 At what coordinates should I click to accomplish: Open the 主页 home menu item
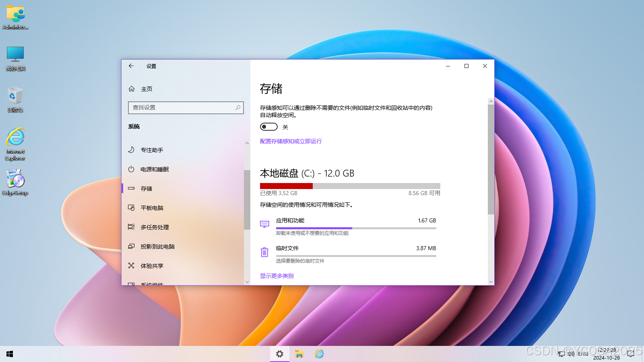point(186,89)
